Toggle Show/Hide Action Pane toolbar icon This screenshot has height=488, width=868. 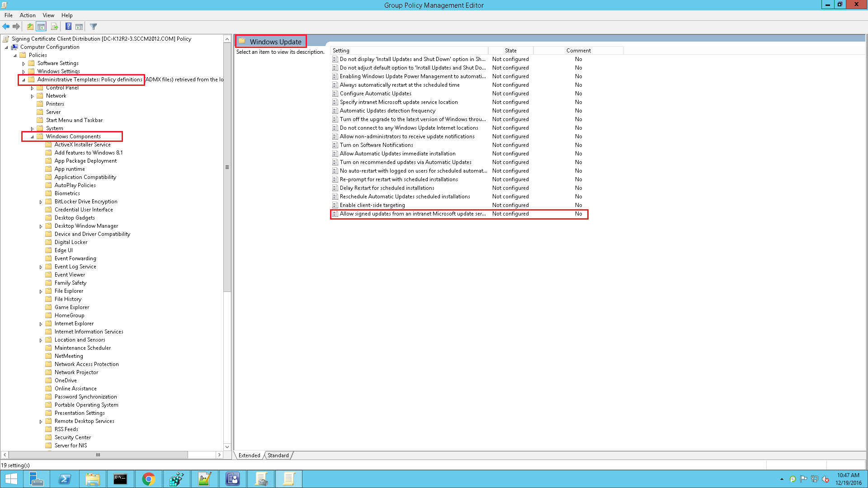[x=79, y=27]
